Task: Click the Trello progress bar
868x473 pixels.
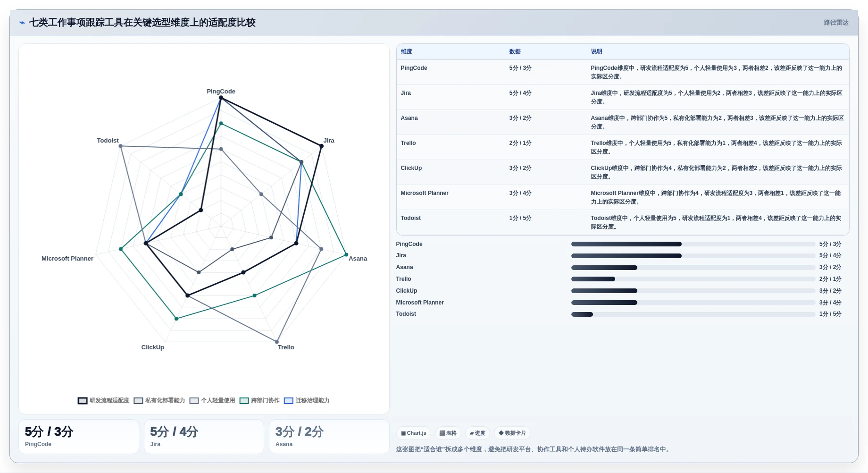Action: (693, 279)
